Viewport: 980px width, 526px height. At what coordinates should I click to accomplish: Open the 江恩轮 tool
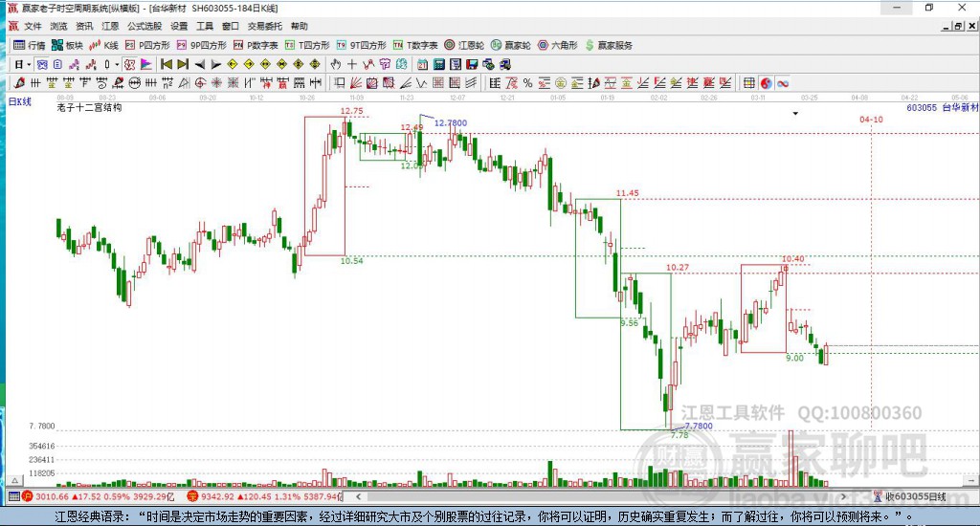tap(464, 45)
